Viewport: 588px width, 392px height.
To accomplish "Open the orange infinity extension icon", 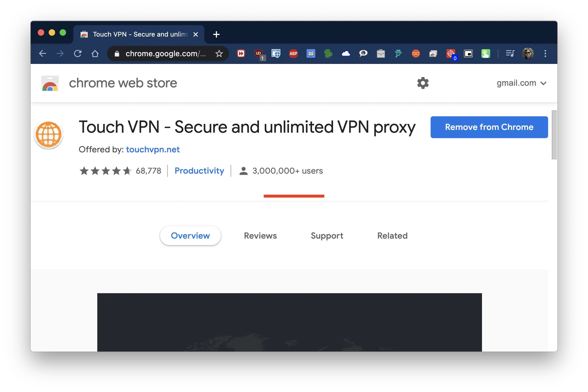I will [416, 54].
